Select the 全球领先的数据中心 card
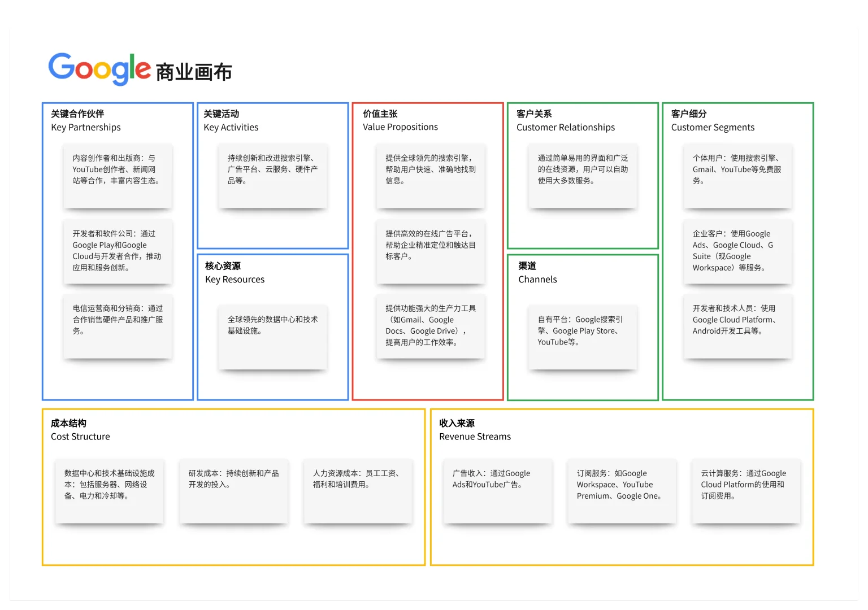Screen dimensions: 868x610 tap(273, 338)
